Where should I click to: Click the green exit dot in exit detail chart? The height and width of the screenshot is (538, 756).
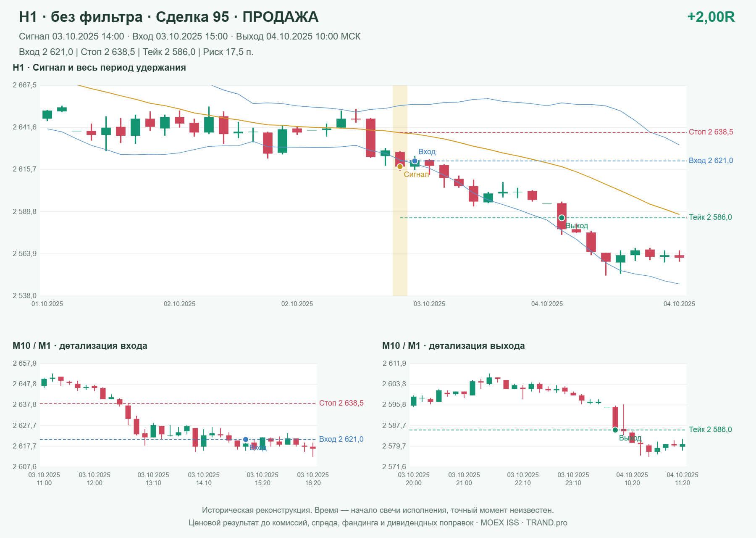coord(615,430)
